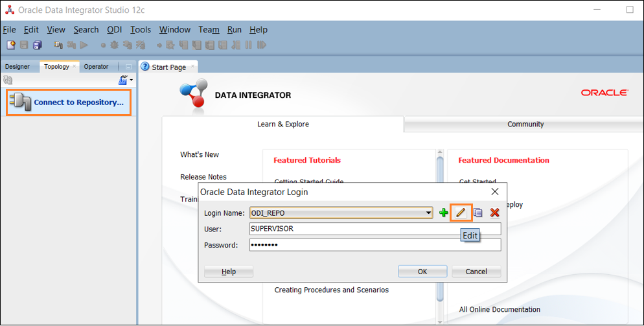Open the Login Name dropdown

click(x=428, y=213)
